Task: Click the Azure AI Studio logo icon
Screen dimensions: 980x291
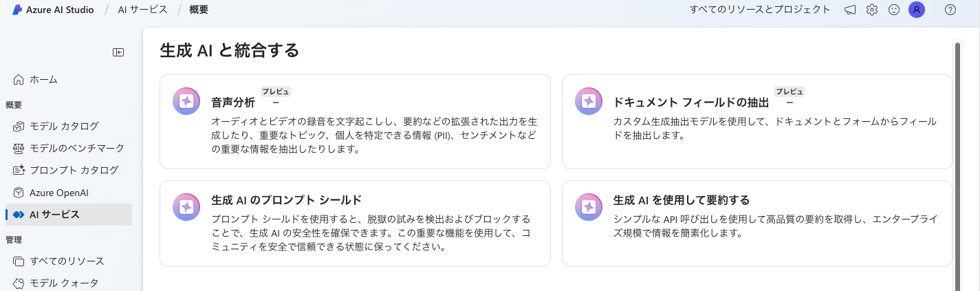Action: pos(17,10)
